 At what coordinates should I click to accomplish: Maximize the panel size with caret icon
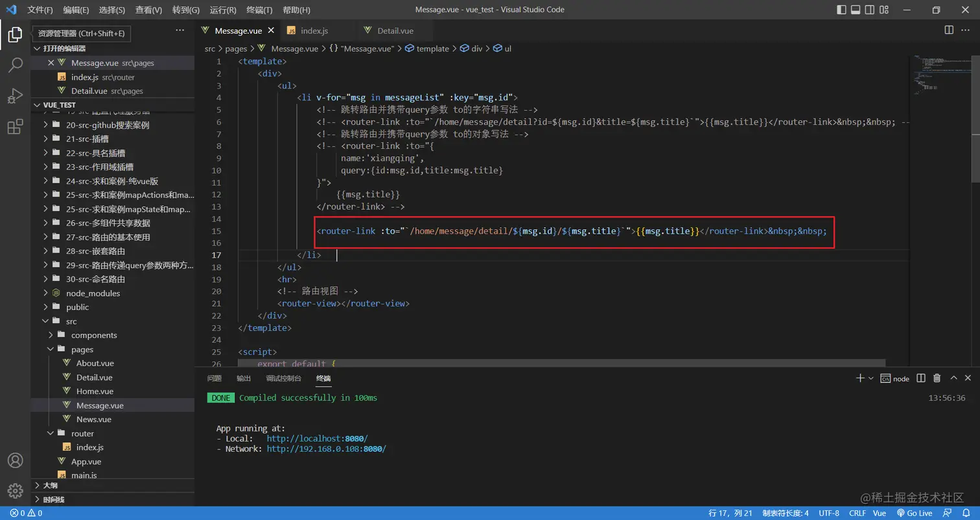pos(953,378)
